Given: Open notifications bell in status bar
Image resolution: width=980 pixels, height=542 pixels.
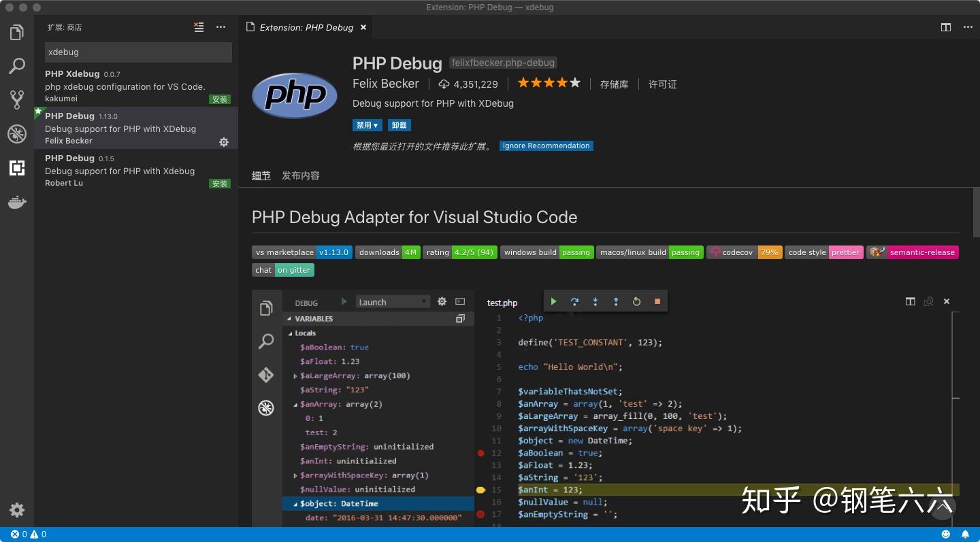Looking at the screenshot, I should point(966,535).
